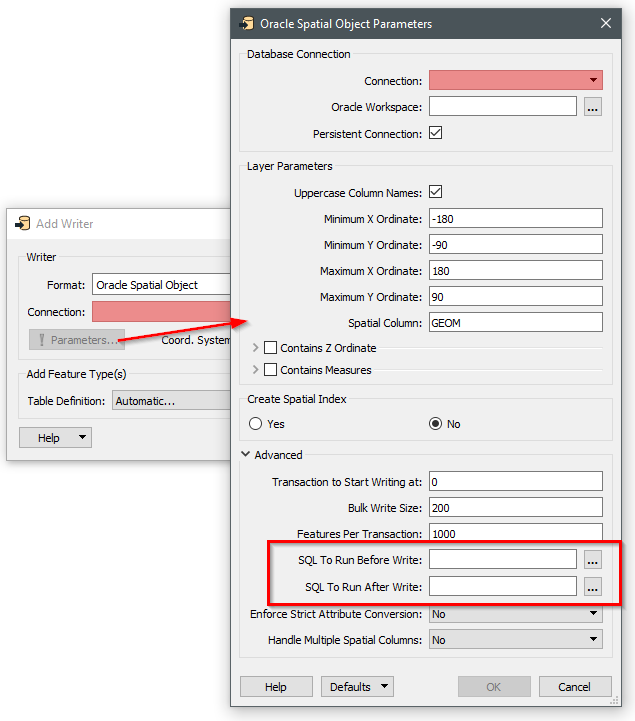Select Yes for Create Spatial Index
Screen dimensions: 635x721
click(x=256, y=423)
